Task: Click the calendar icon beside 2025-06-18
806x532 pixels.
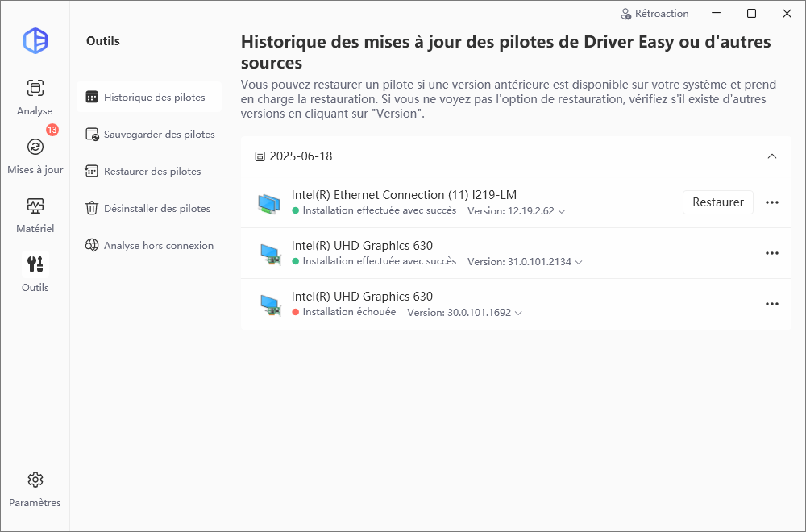Action: click(x=260, y=156)
